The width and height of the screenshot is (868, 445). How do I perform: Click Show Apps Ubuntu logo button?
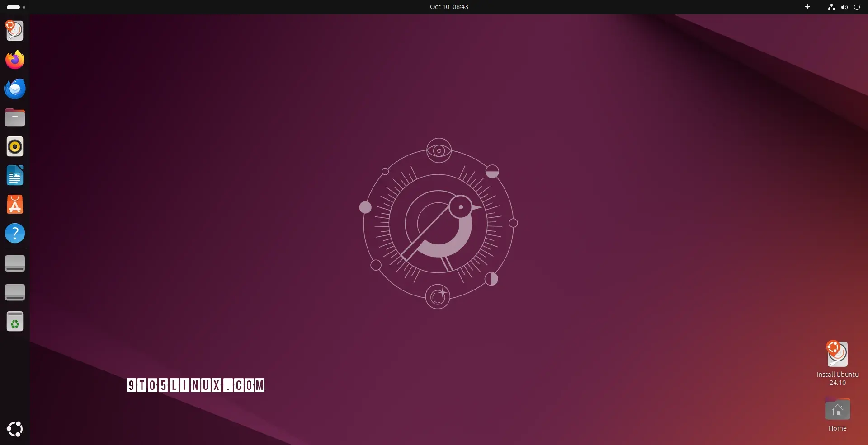coord(14,429)
